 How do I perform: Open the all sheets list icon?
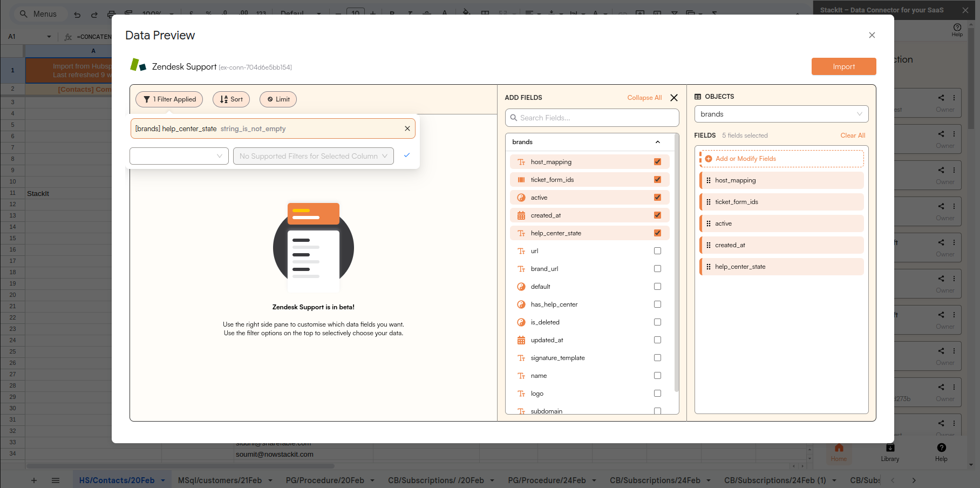pos(56,480)
